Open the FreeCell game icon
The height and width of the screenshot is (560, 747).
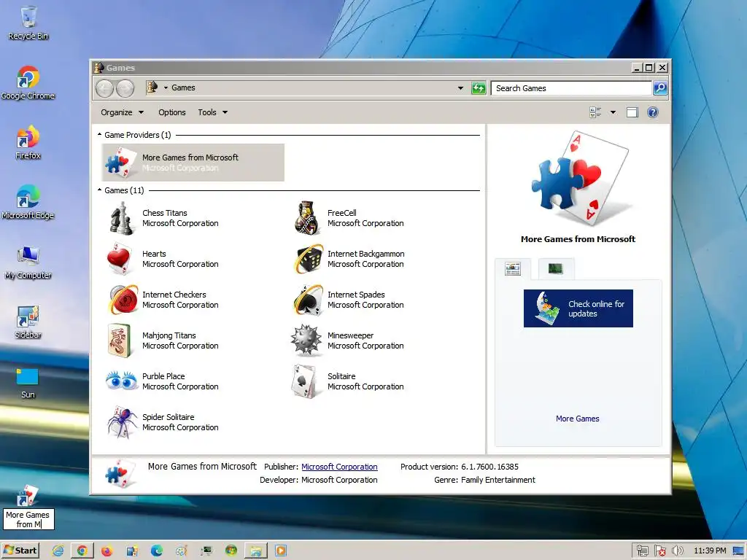click(306, 218)
